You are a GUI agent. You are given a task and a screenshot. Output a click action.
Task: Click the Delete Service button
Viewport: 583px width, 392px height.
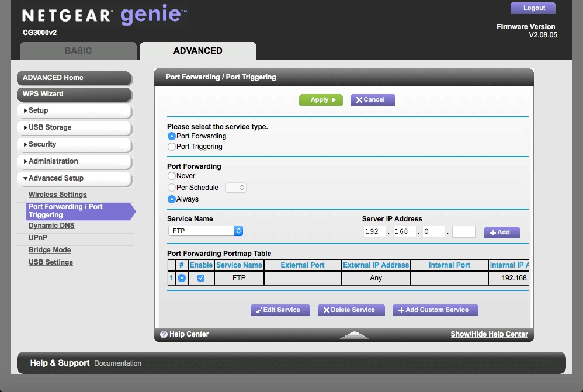tap(351, 310)
